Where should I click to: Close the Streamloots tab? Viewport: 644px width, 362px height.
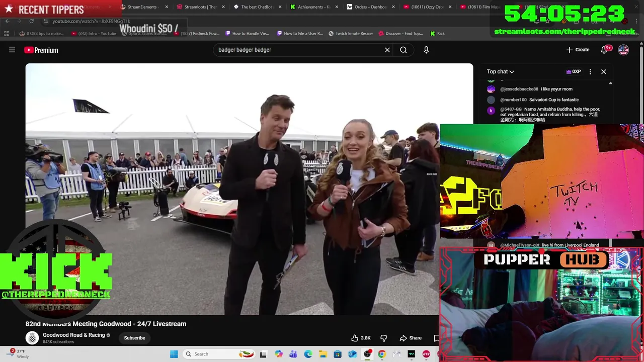(x=223, y=7)
